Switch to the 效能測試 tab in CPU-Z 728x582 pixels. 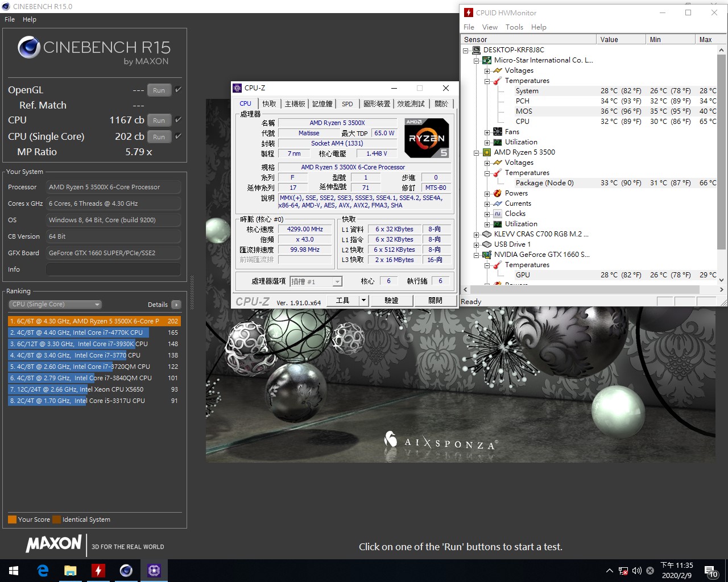point(411,104)
